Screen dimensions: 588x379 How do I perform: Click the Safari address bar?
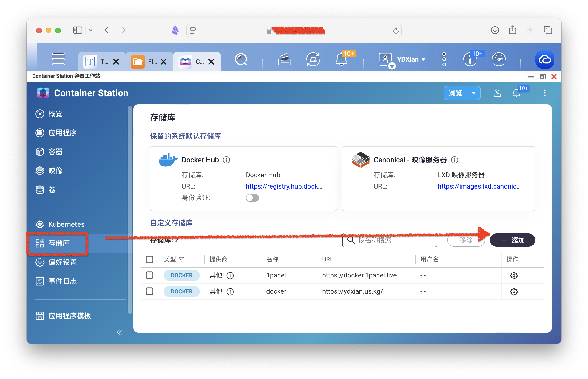point(294,30)
